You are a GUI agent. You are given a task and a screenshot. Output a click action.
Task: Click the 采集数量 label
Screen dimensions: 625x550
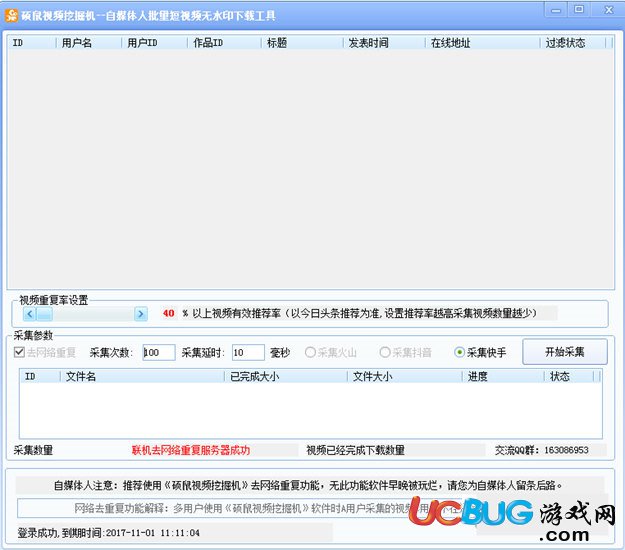[x=33, y=450]
